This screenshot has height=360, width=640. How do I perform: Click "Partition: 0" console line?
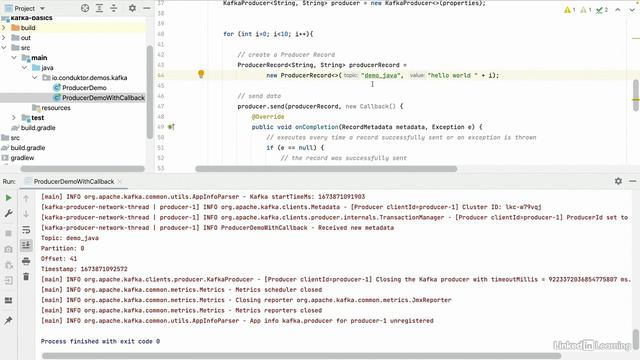[62, 248]
